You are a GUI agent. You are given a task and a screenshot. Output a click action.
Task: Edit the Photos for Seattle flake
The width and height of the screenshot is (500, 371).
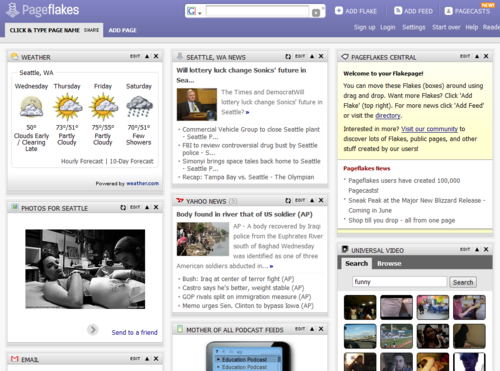(135, 207)
